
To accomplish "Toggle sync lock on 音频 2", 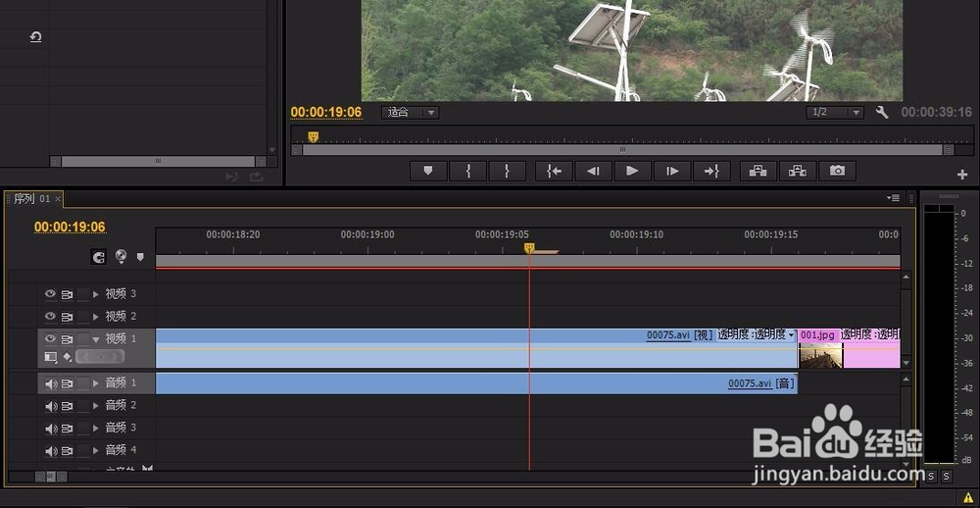I will (x=67, y=406).
